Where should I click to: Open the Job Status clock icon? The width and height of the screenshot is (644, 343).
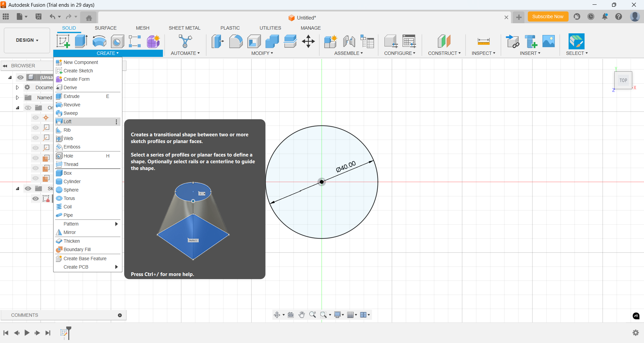pos(591,16)
